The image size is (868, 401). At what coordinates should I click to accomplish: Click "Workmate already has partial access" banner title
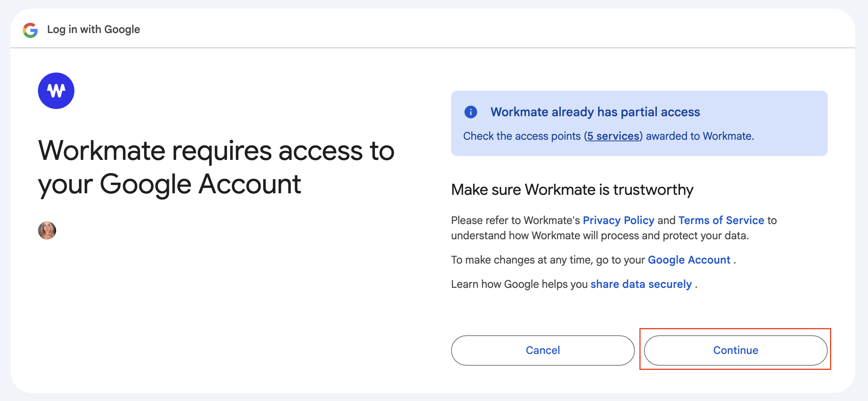click(595, 112)
